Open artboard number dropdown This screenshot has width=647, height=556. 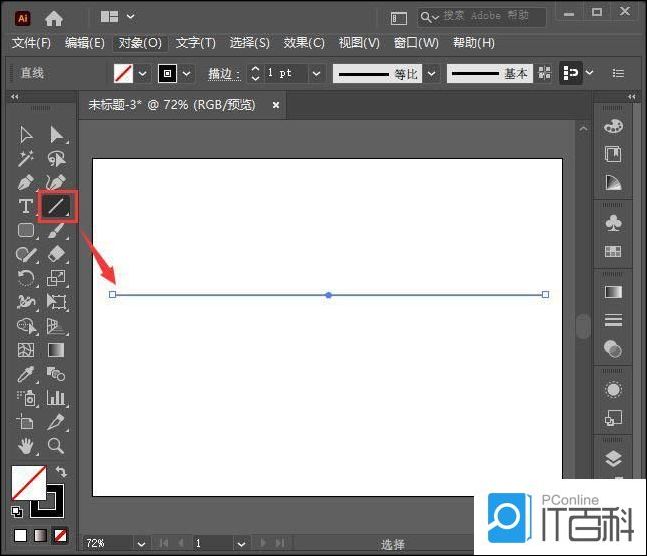(241, 544)
